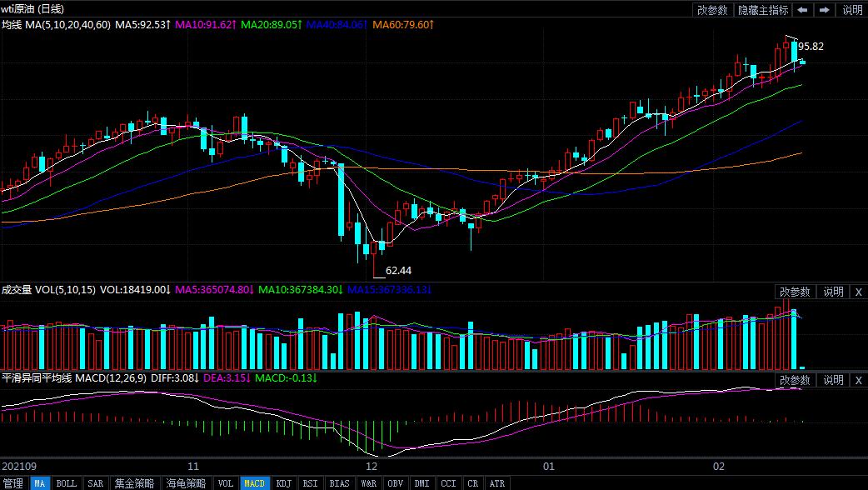Click the 62.44 low price marker

[x=398, y=271]
